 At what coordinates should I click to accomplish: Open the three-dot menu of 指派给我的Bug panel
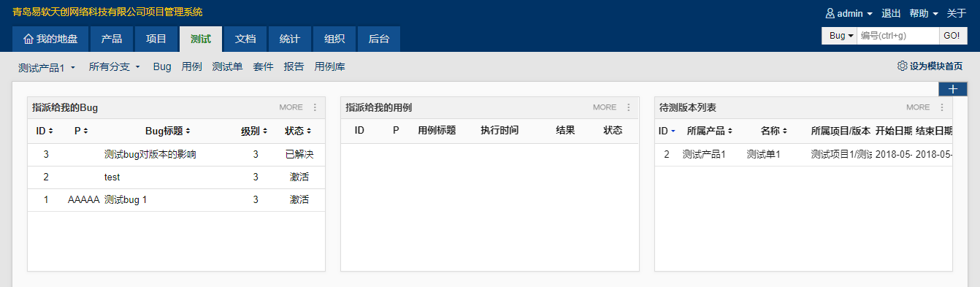(x=315, y=107)
